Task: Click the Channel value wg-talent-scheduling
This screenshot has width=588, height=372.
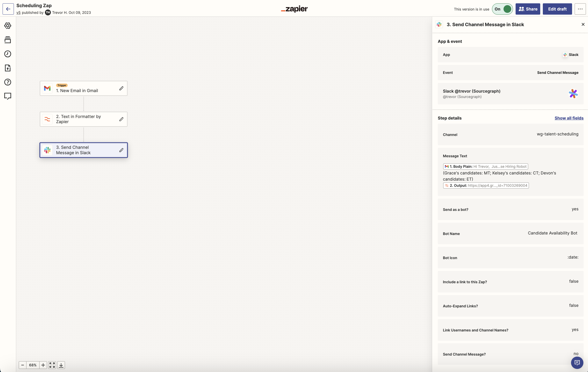Action: (x=557, y=134)
